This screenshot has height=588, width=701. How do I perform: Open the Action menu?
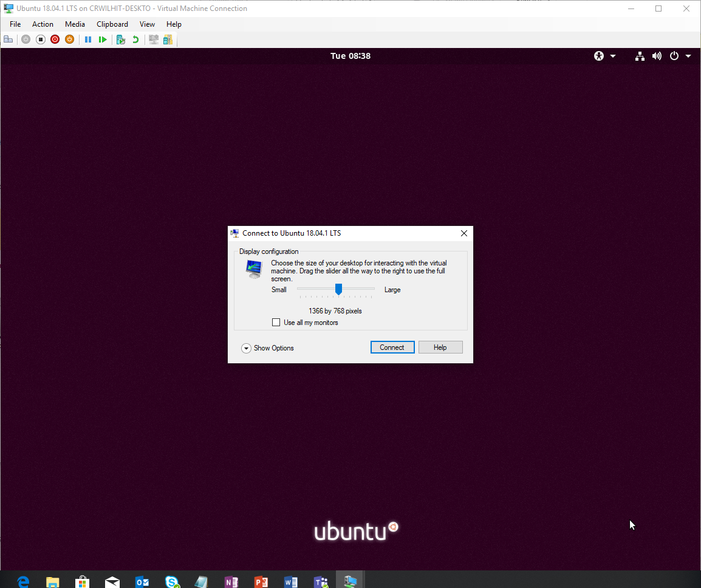coord(43,24)
